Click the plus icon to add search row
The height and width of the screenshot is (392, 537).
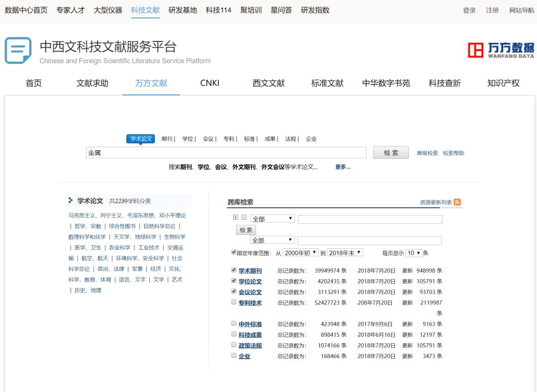coord(236,217)
